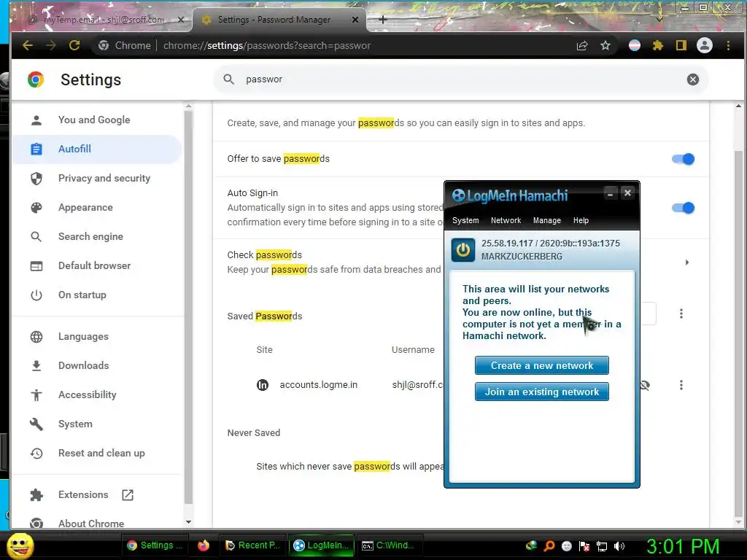Click the Chrome address bar URL
The height and width of the screenshot is (560, 747).
click(x=267, y=46)
